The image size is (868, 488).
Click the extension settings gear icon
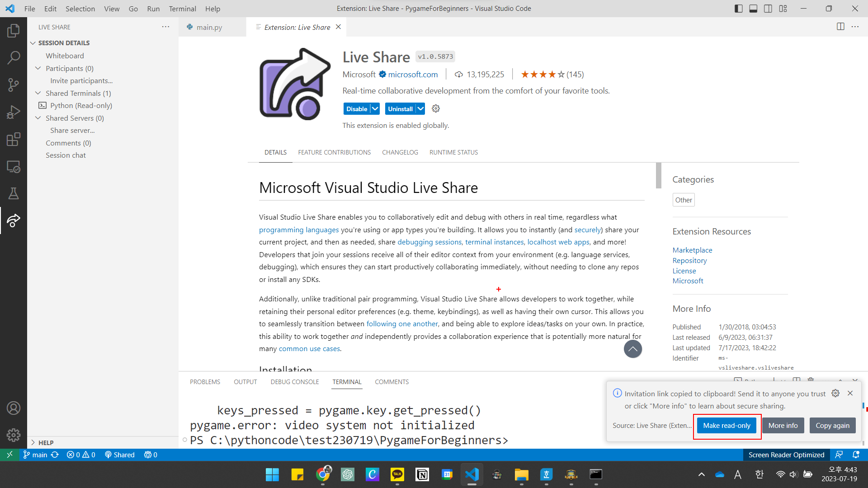pyautogui.click(x=436, y=109)
